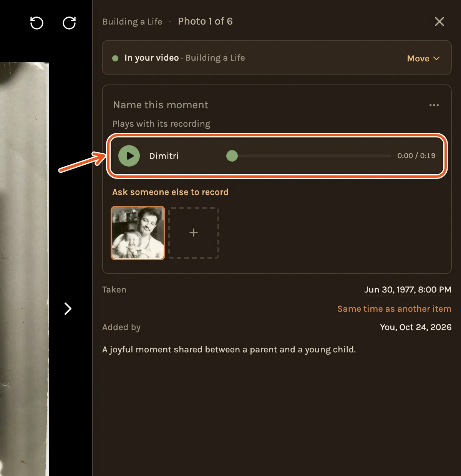Select the father and baby thumbnail
461x476 pixels.
(138, 233)
